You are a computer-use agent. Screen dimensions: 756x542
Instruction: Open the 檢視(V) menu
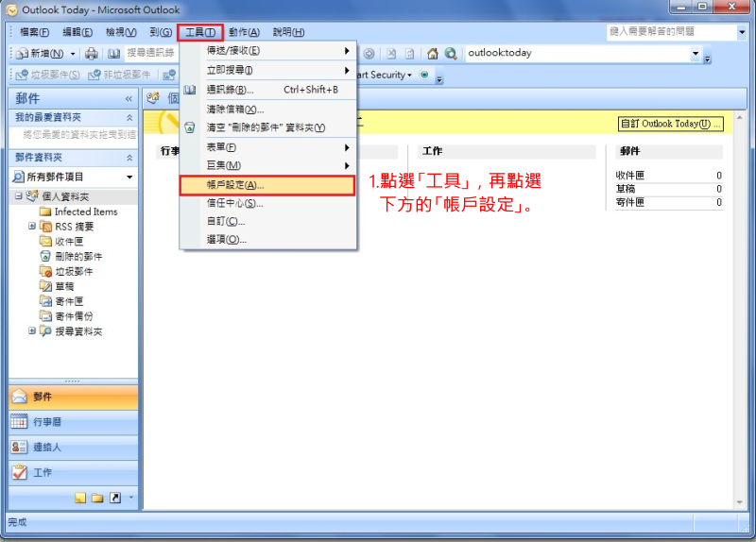pos(121,32)
